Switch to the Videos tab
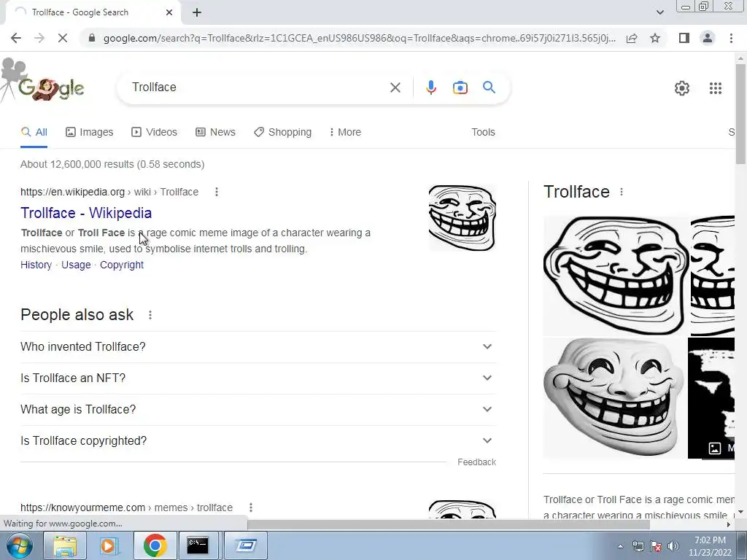Viewport: 747px width, 560px height. 155,132
